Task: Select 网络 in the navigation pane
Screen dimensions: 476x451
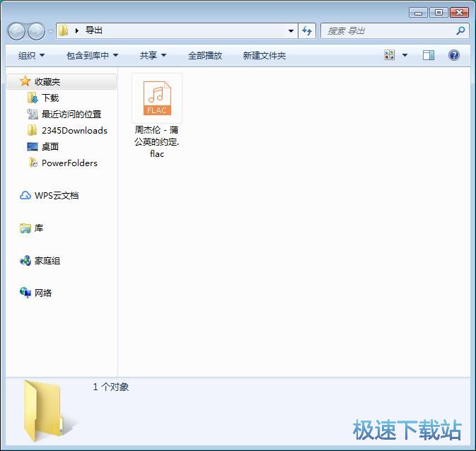Action: pyautogui.click(x=43, y=293)
